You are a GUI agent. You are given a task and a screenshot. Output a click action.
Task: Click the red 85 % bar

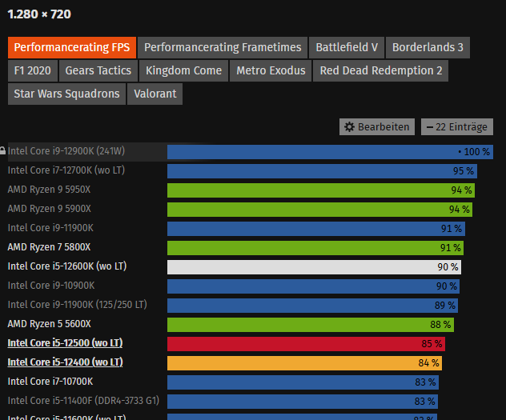[x=306, y=344]
